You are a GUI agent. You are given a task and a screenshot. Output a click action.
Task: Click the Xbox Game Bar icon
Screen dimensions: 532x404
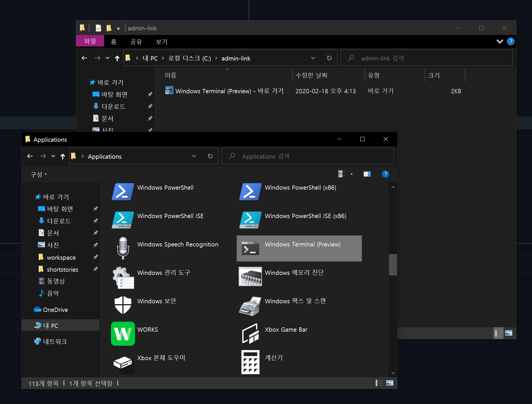[250, 333]
